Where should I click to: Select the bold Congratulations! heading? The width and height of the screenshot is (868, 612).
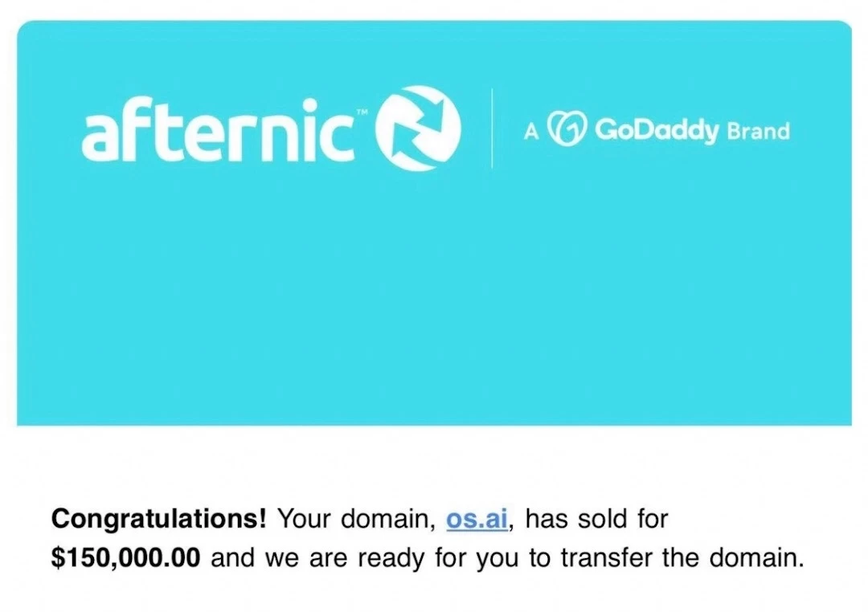point(159,519)
